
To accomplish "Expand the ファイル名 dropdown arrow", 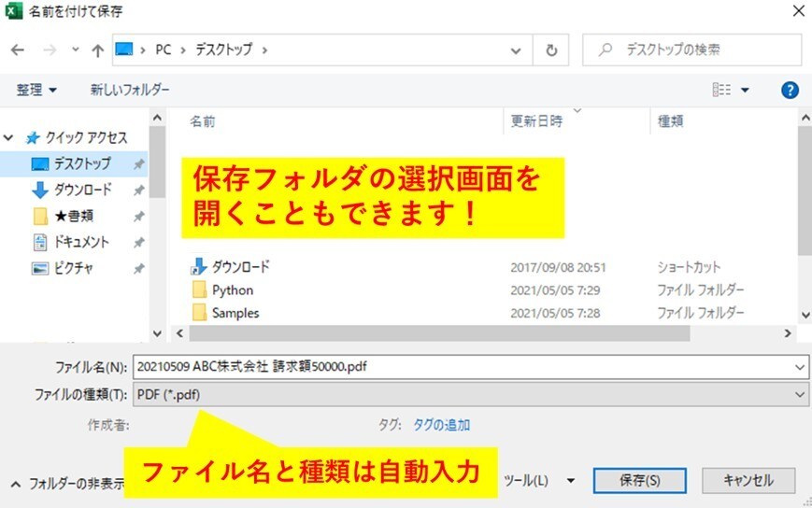I will [x=800, y=367].
